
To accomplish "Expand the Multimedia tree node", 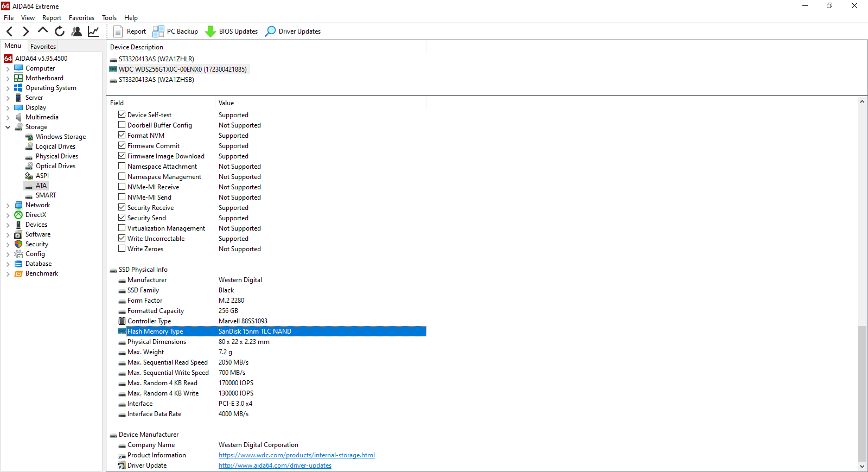I will [8, 118].
